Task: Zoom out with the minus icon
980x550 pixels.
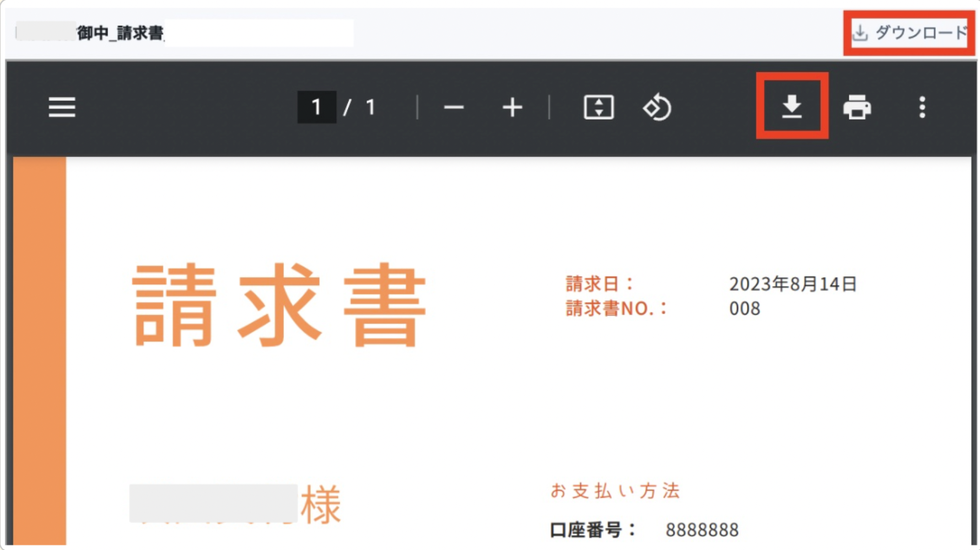Action: coord(454,107)
